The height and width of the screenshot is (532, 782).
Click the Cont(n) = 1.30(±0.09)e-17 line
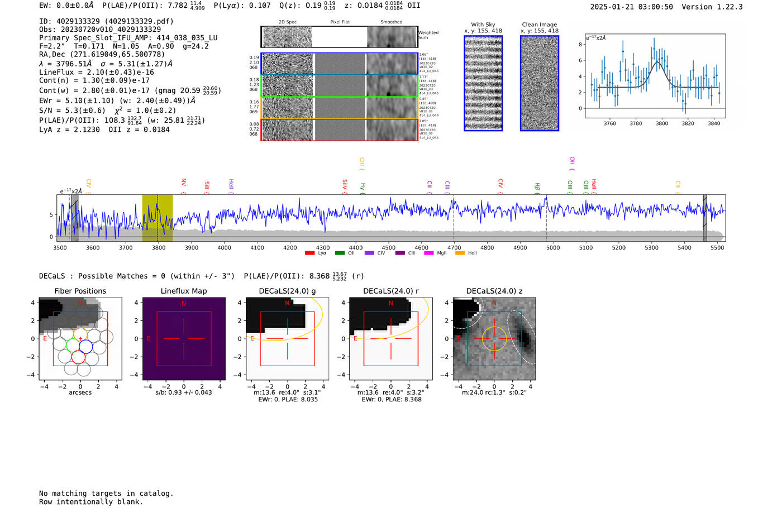pos(94,80)
